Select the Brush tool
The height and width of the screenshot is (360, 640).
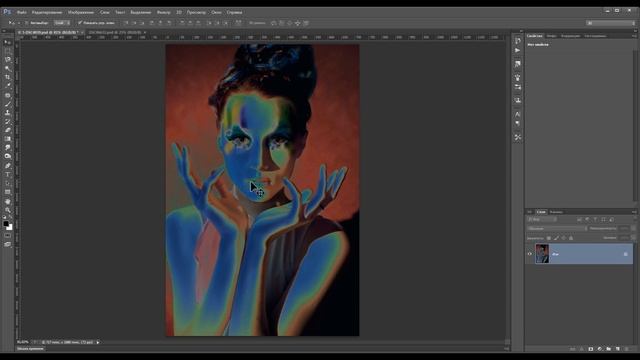click(x=7, y=104)
